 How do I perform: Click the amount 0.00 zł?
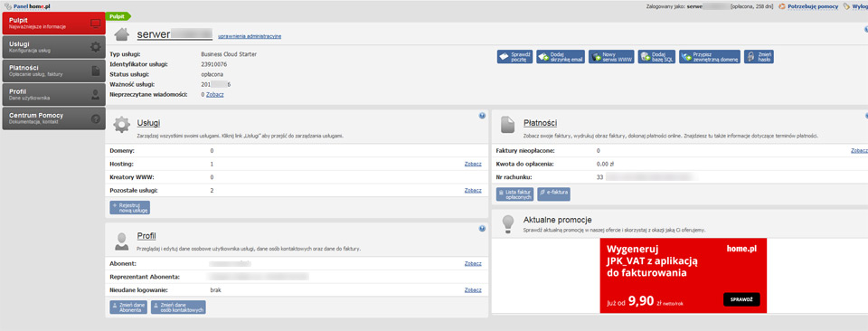(x=606, y=164)
